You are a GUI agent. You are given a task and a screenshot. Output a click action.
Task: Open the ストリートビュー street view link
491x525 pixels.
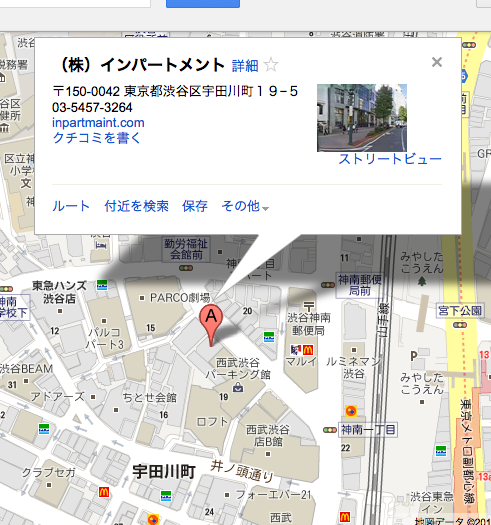pyautogui.click(x=390, y=159)
